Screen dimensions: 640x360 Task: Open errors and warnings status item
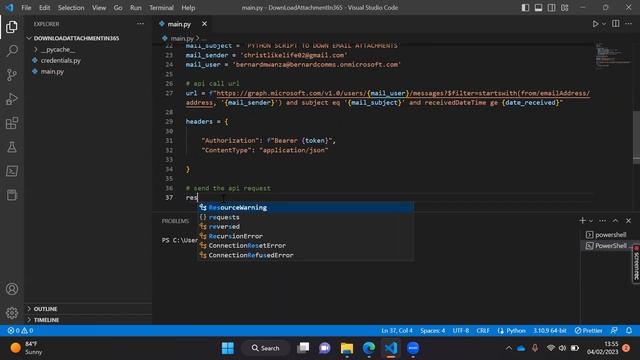[x=20, y=331]
